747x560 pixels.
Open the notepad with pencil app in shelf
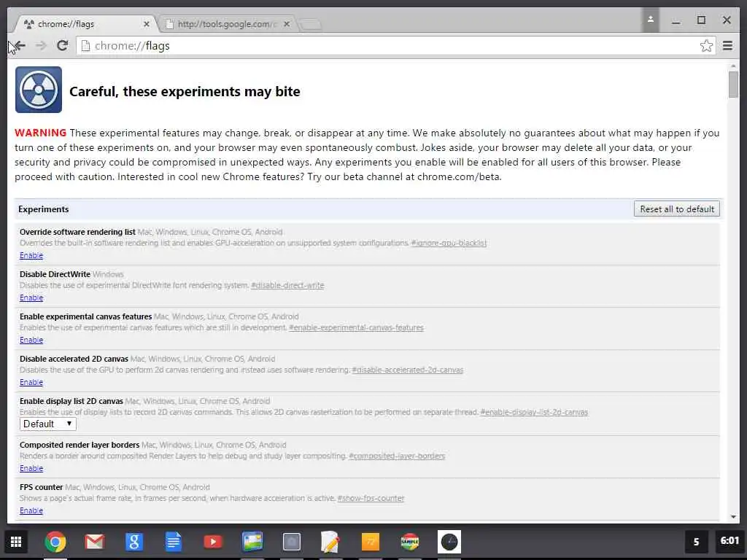coord(330,542)
